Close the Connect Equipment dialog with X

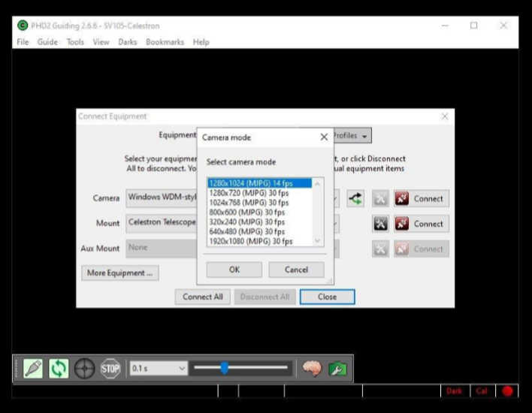coord(445,116)
